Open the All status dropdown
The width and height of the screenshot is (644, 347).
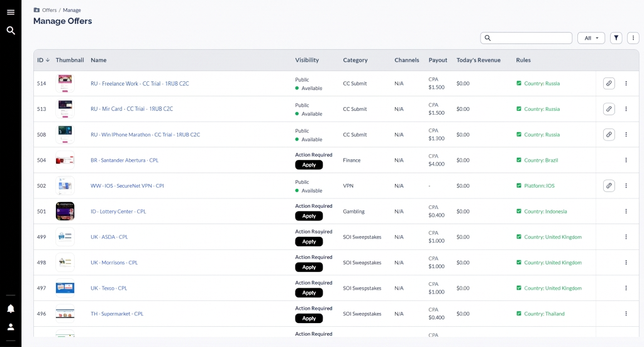coord(591,38)
